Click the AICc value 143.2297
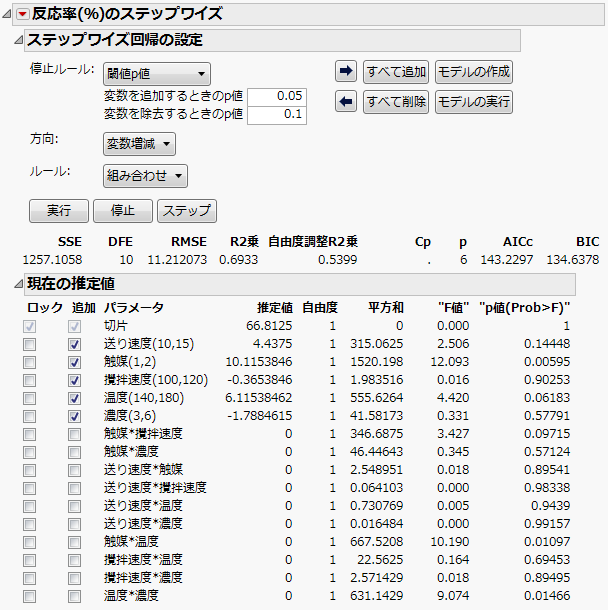 pos(507,260)
